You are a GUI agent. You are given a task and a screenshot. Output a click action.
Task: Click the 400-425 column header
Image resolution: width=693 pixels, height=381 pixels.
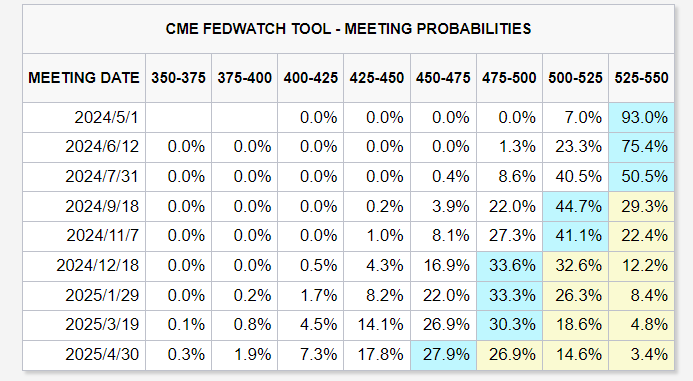tap(311, 78)
